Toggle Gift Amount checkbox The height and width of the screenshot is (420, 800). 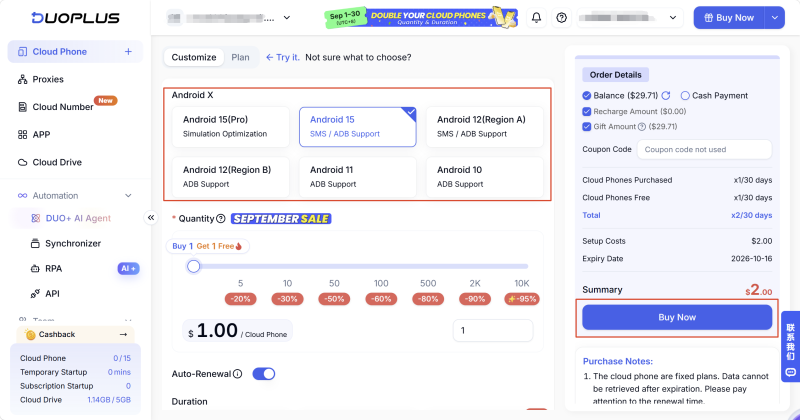point(587,127)
